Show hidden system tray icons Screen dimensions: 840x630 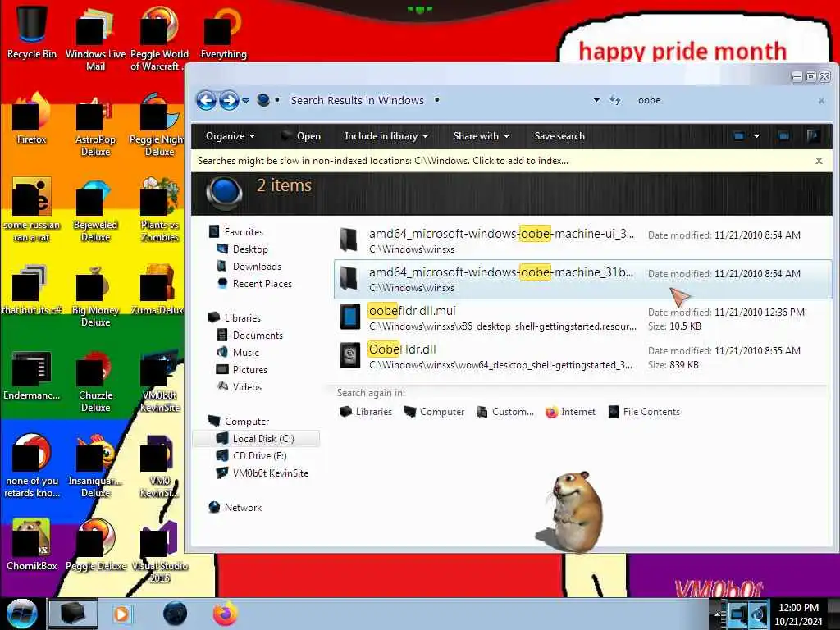716,614
